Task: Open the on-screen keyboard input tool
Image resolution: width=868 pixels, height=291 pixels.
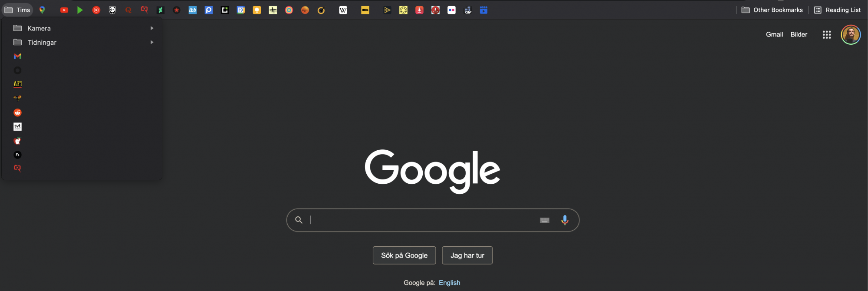Action: [545, 220]
